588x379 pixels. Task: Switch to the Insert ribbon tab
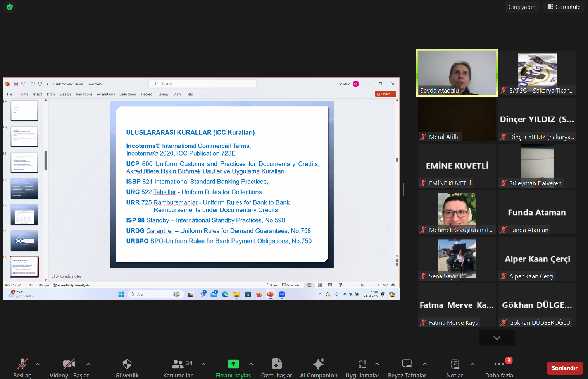[38, 94]
